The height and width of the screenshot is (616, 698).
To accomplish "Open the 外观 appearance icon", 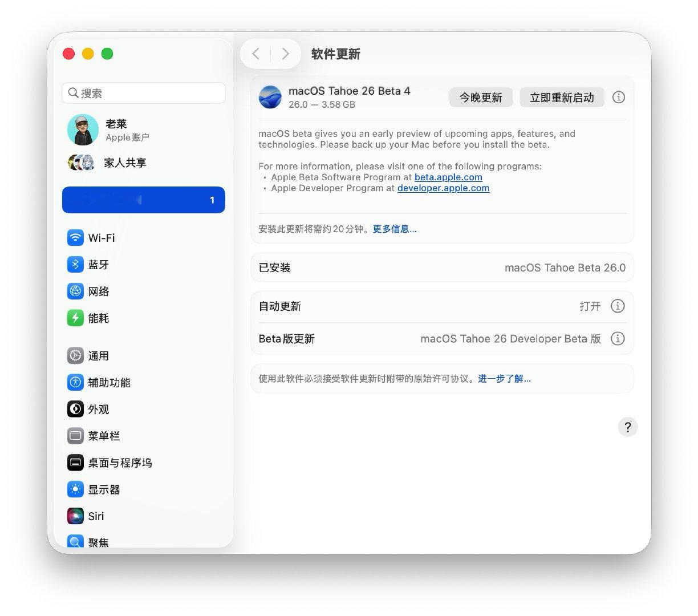I will pyautogui.click(x=75, y=410).
